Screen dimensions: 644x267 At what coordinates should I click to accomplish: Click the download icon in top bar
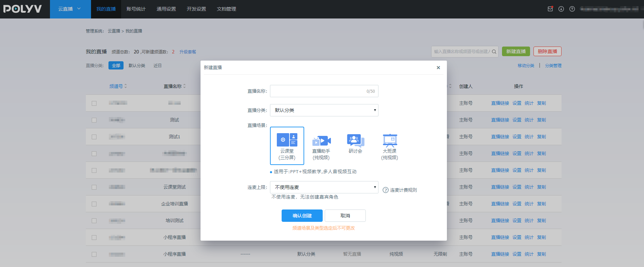pyautogui.click(x=561, y=9)
